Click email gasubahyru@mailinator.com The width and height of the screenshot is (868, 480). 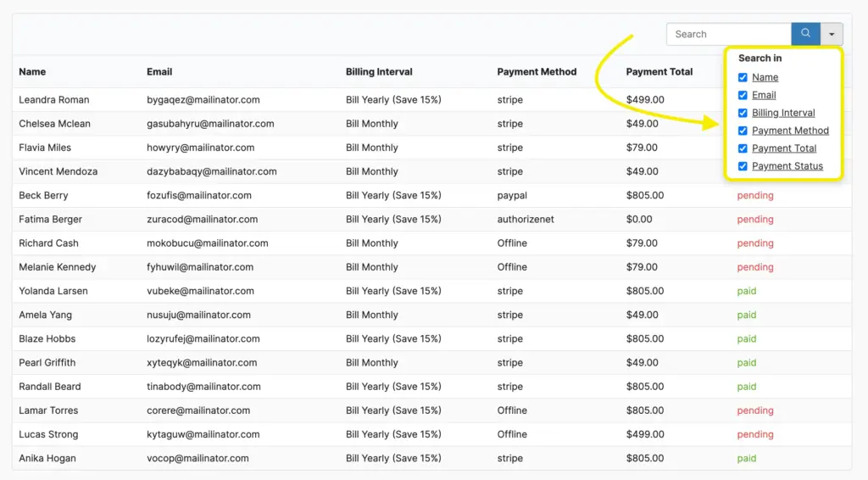point(210,124)
